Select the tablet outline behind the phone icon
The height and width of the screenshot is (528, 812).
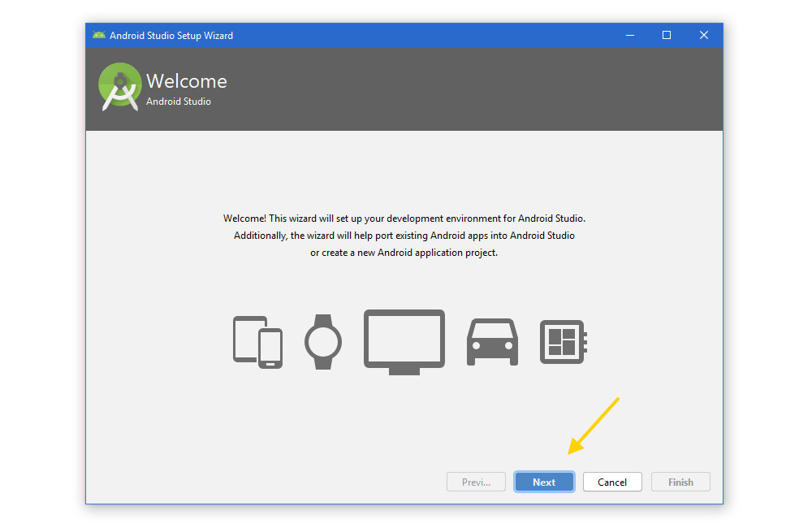[246, 335]
